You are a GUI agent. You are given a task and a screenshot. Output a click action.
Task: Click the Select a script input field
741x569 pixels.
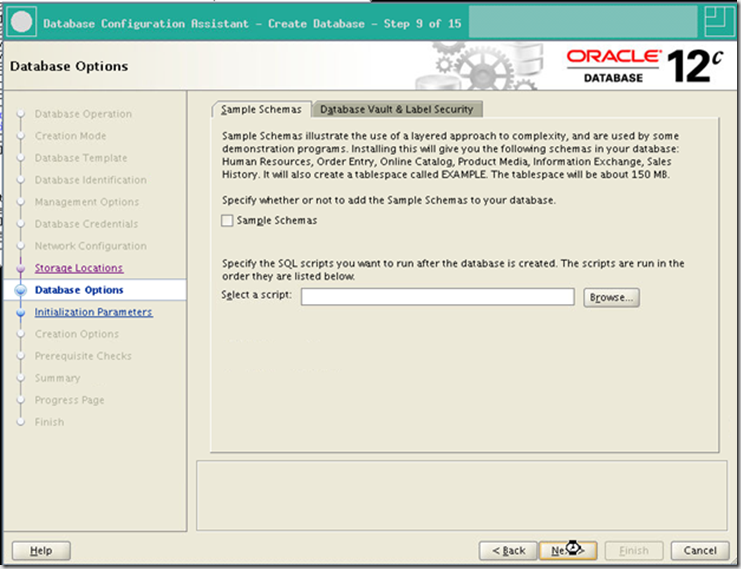coord(438,297)
